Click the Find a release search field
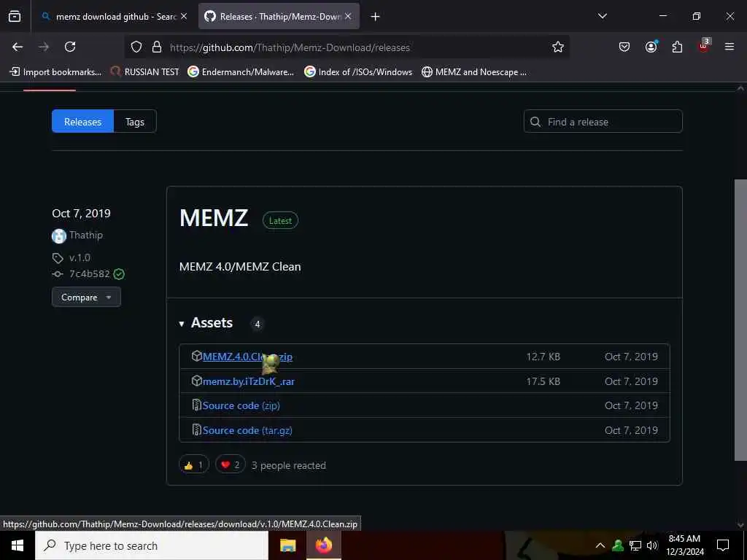The image size is (747, 560). [603, 122]
